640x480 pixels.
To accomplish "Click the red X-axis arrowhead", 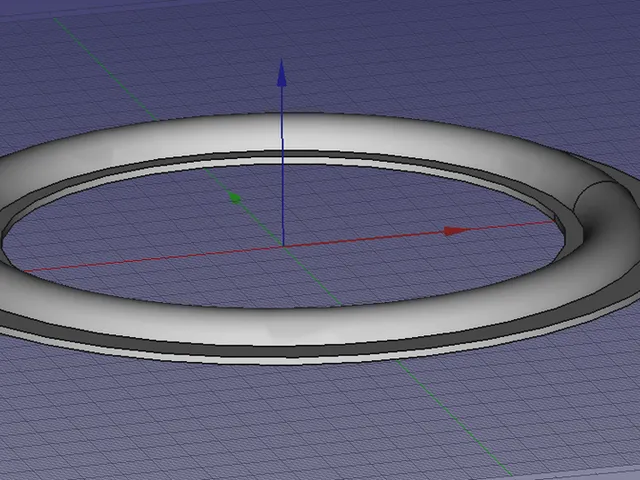I will pyautogui.click(x=457, y=231).
